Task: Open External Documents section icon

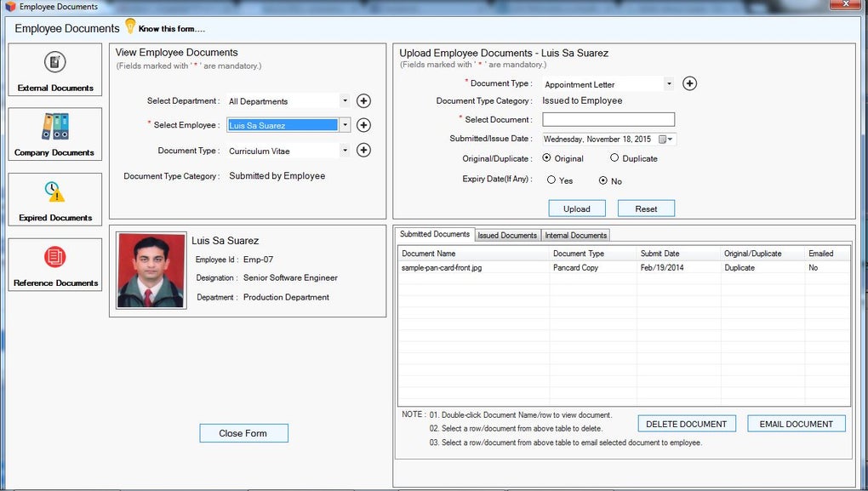Action: (x=54, y=61)
